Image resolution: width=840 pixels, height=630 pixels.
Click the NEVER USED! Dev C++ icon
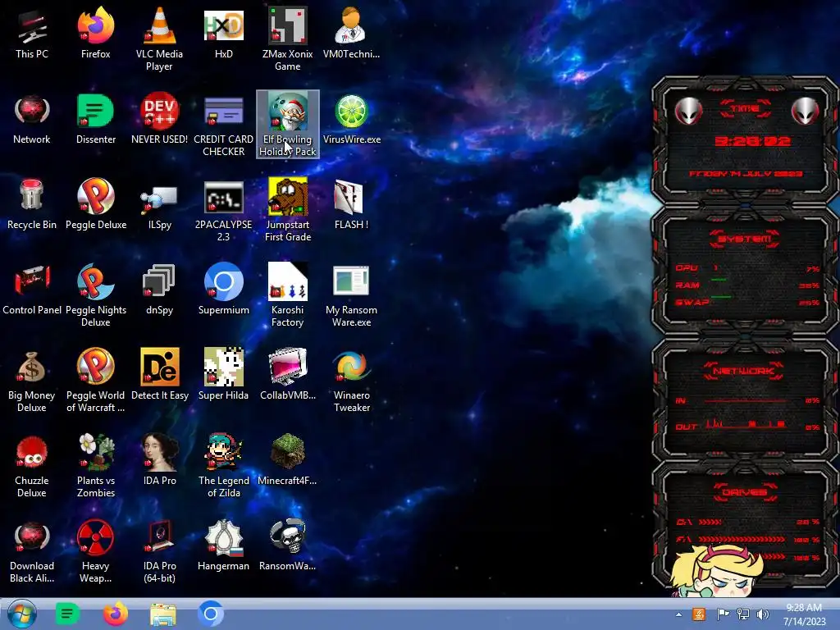click(159, 120)
